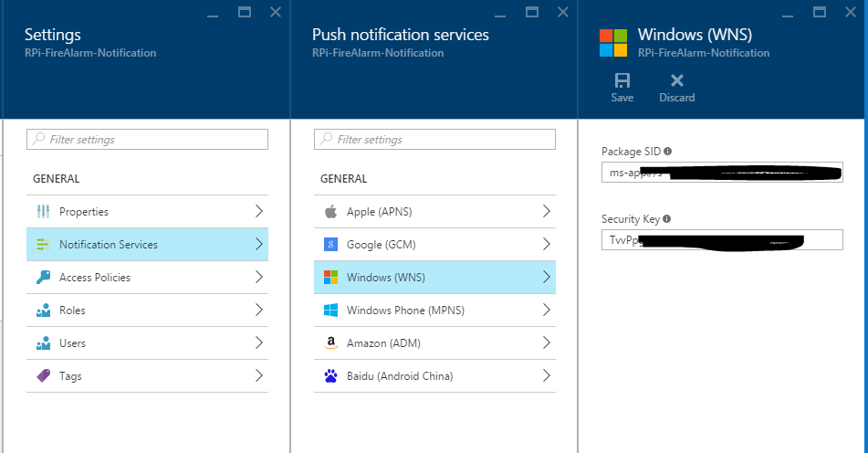
Task: Click the Access Policies key icon
Action: tap(43, 278)
